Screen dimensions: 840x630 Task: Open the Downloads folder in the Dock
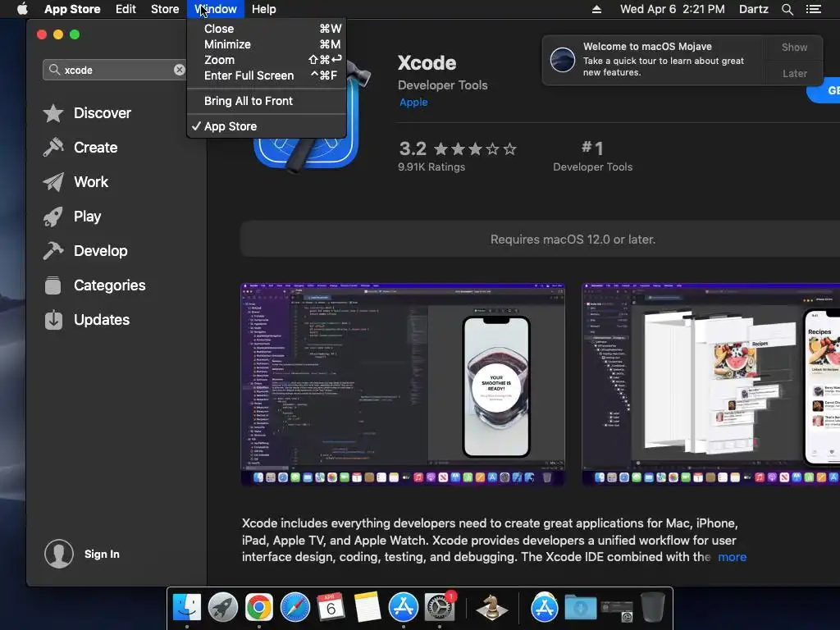[x=580, y=608]
